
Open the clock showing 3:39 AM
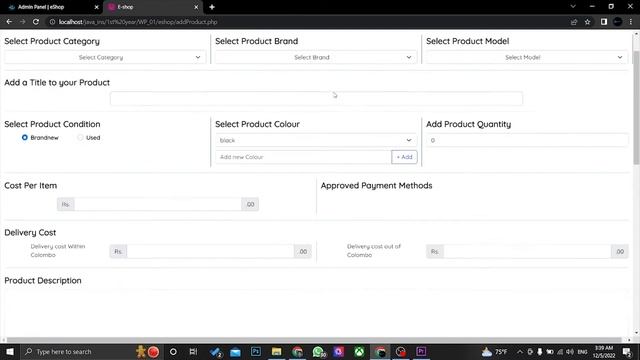(604, 352)
